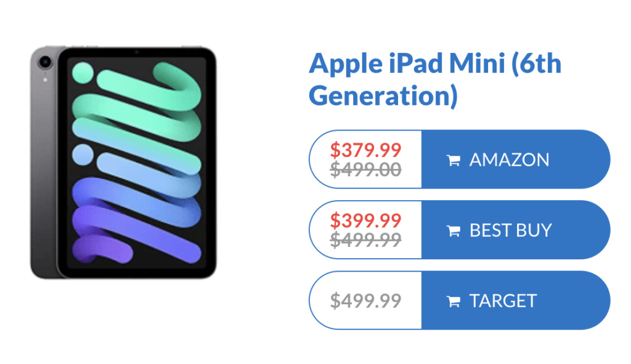
Task: Click the shopping cart icon beside BEST BUY
Action: 453,230
